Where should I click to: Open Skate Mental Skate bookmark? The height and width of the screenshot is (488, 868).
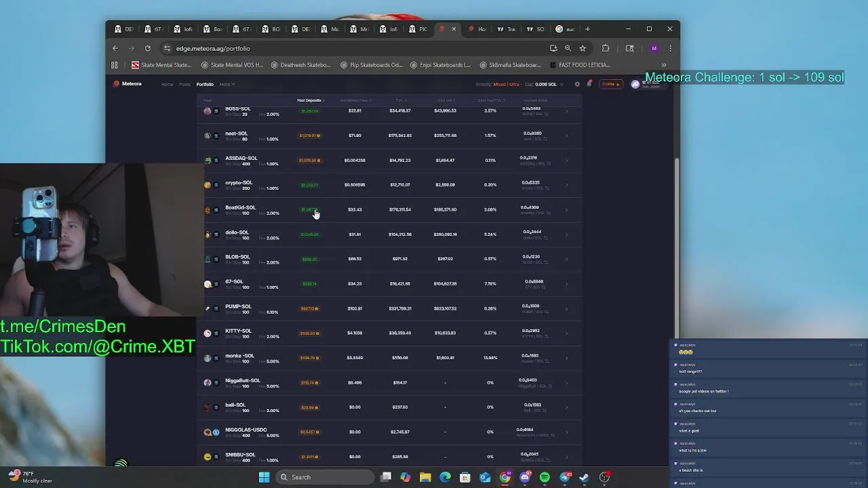click(161, 65)
